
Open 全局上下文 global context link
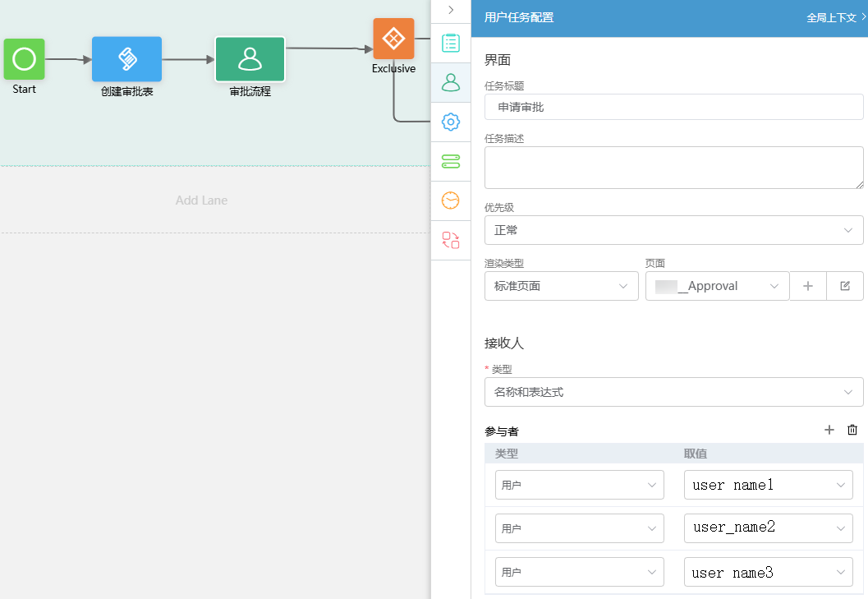pyautogui.click(x=836, y=18)
